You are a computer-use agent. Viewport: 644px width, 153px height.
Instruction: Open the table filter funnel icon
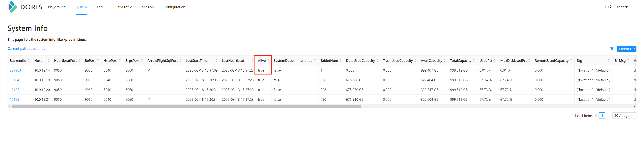(611, 49)
